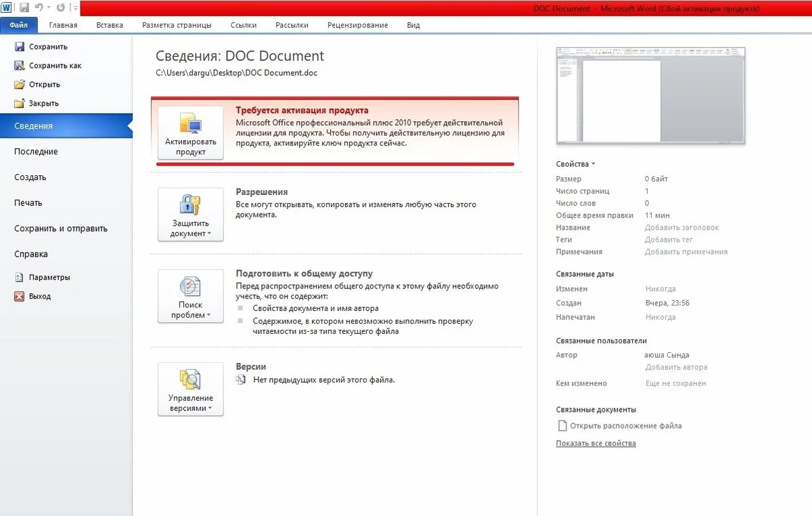Screen dimensions: 812x516
Task: Click author name аюша Сында
Action: tap(667, 355)
